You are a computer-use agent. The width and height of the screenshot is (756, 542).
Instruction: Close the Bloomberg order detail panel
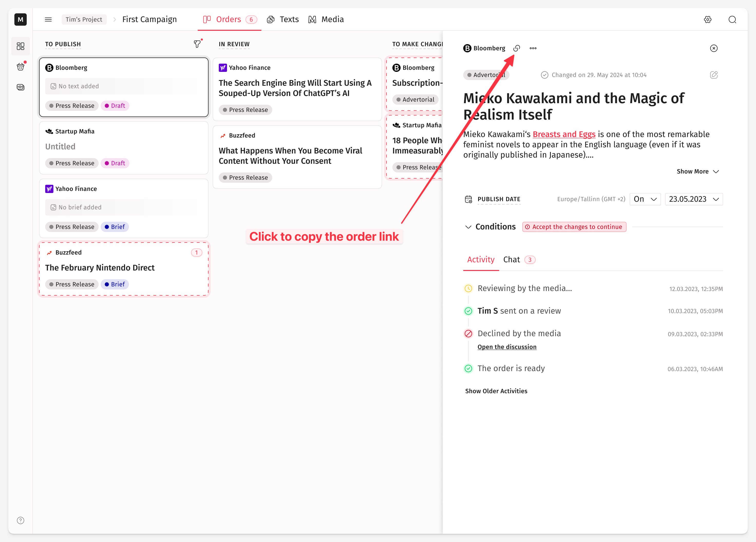713,48
